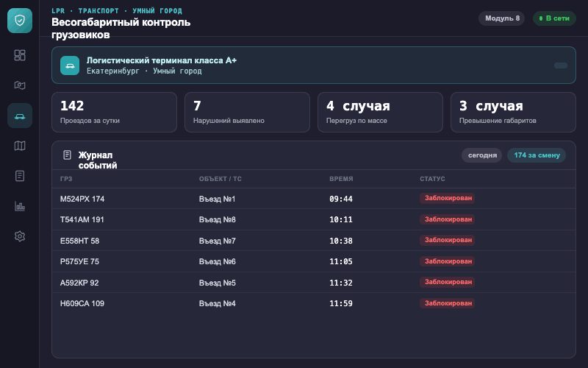The width and height of the screenshot is (588, 368).
Task: Click the 11:05 time value
Action: pyautogui.click(x=341, y=261)
